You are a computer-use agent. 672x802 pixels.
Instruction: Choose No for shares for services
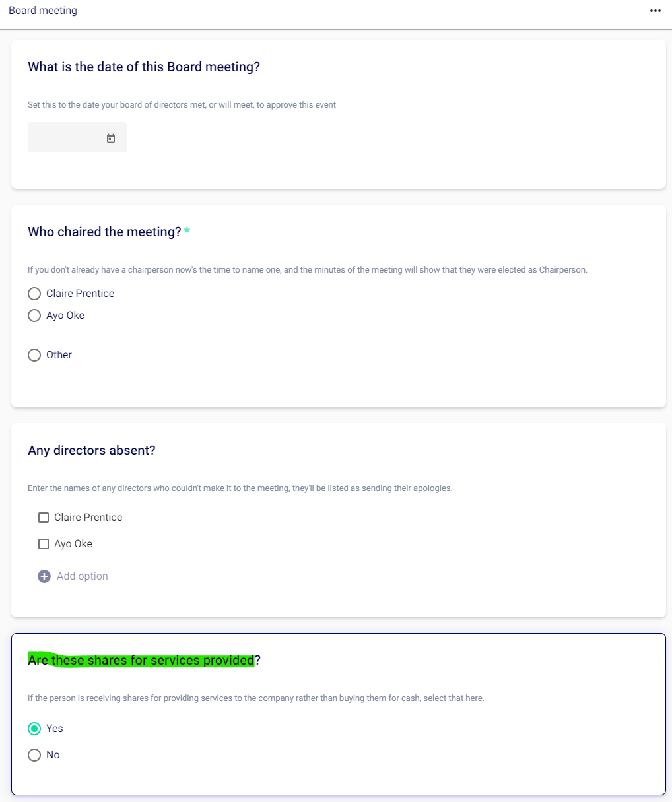pyautogui.click(x=34, y=755)
